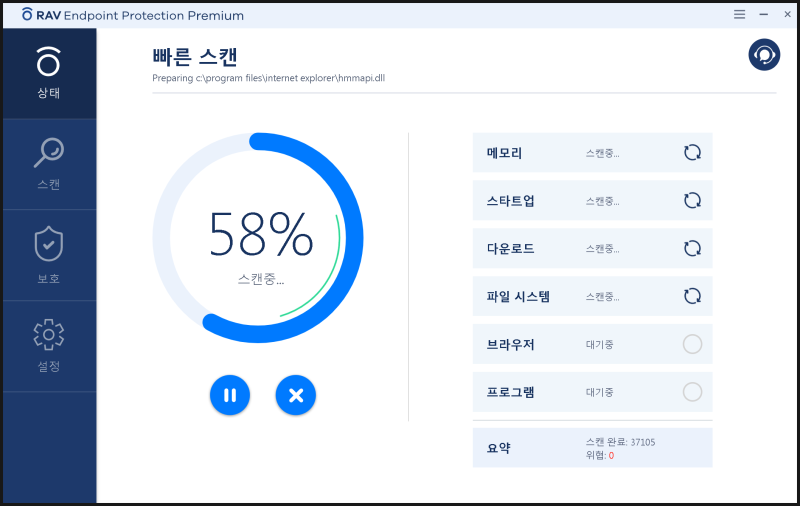The image size is (800, 506).
Task: Click 대기중 status in 브라우저 row
Action: [x=599, y=345]
